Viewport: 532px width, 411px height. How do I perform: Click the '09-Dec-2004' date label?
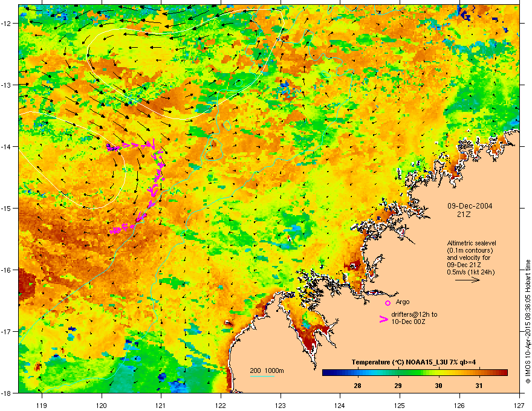(x=470, y=206)
